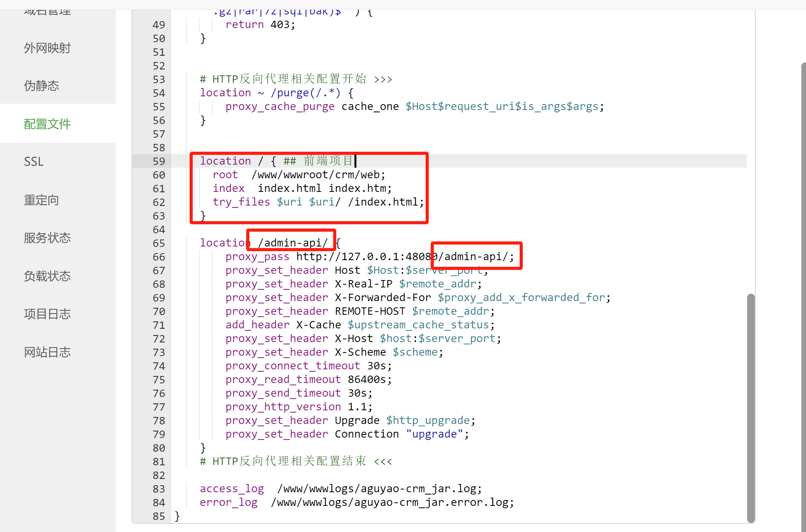Click the proxy_read_timeout 86400s line
The height and width of the screenshot is (532, 806).
click(x=308, y=380)
